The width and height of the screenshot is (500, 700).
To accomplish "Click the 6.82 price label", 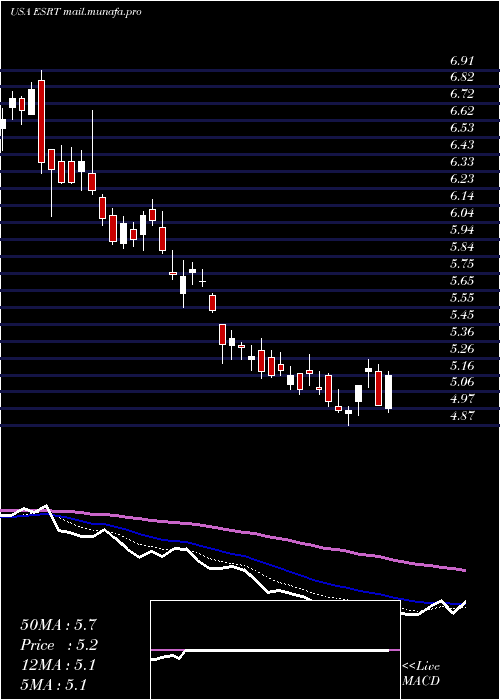I will 462,78.
